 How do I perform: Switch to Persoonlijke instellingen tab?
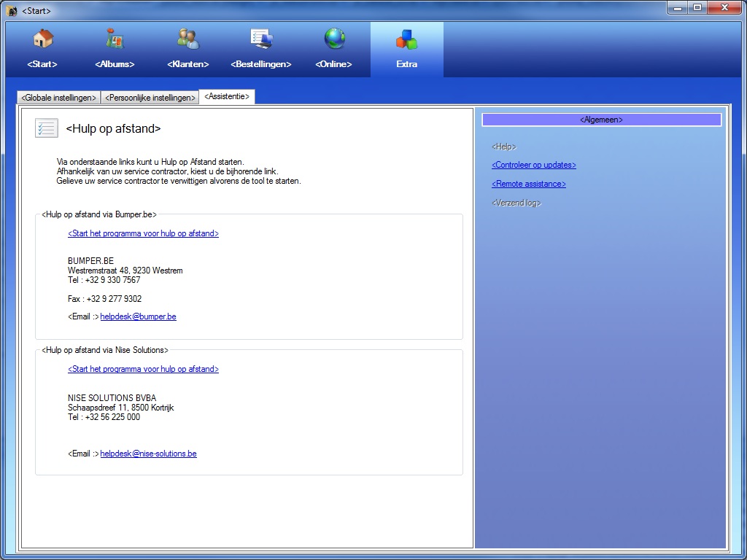150,98
